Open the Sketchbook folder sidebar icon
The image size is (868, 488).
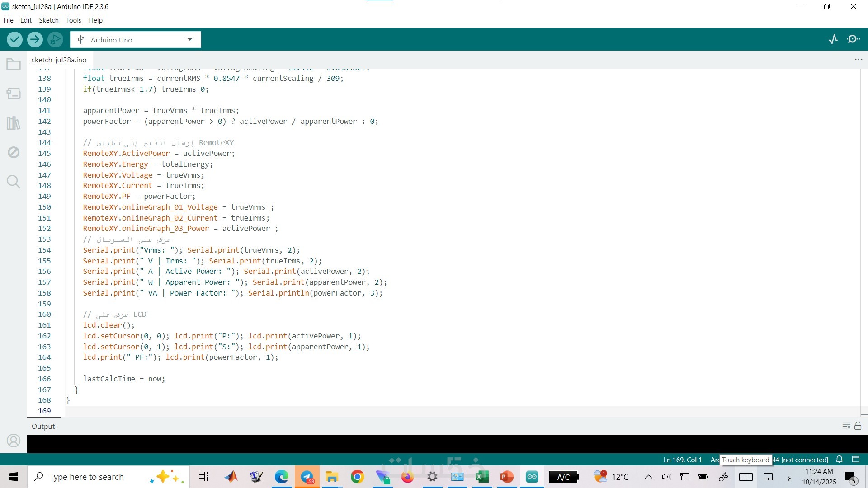(14, 65)
